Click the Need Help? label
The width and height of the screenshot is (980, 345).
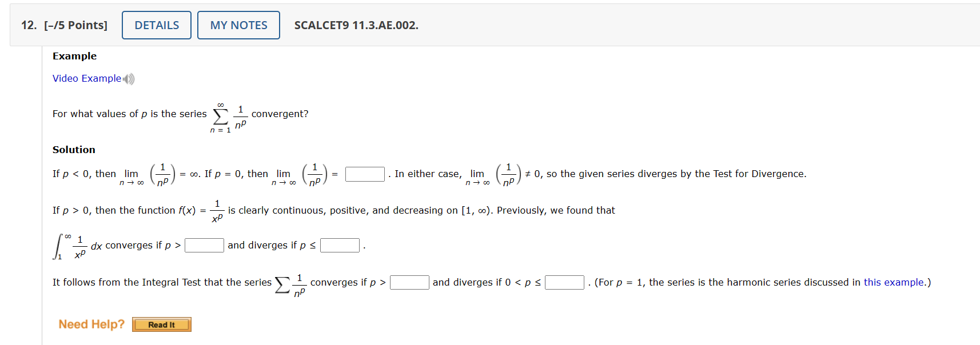[91, 324]
